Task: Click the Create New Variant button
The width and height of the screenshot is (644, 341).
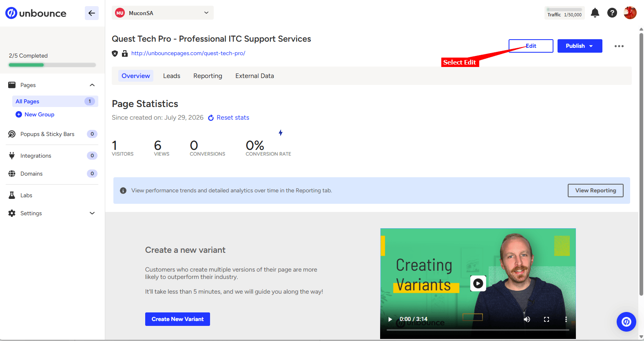Action: 177,319
